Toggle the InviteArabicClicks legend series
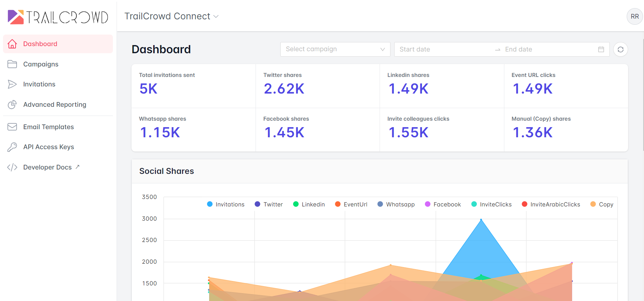This screenshot has width=644, height=301. tap(551, 204)
